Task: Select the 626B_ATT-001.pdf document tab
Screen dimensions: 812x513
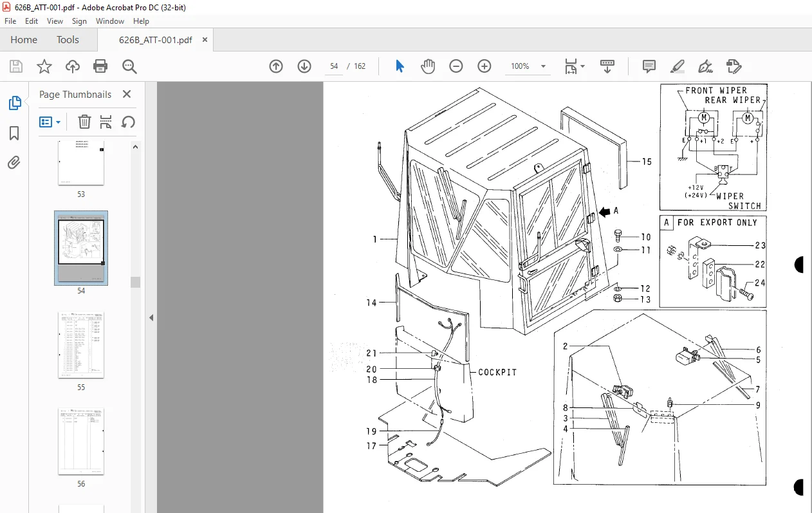Action: [155, 40]
